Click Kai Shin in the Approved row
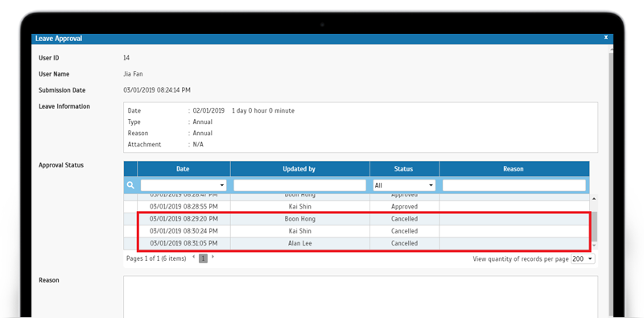This screenshot has height=318, width=644. pos(299,207)
